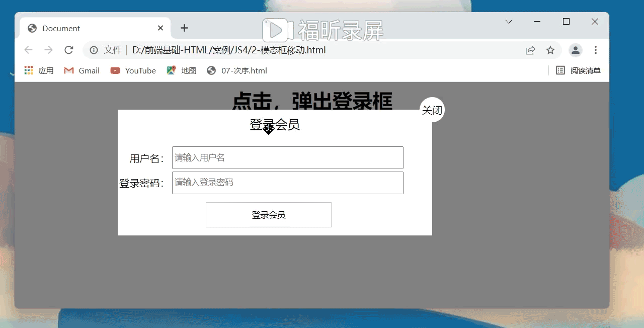644x328 pixels.
Task: Click the 登录会员 modal title
Action: point(275,124)
